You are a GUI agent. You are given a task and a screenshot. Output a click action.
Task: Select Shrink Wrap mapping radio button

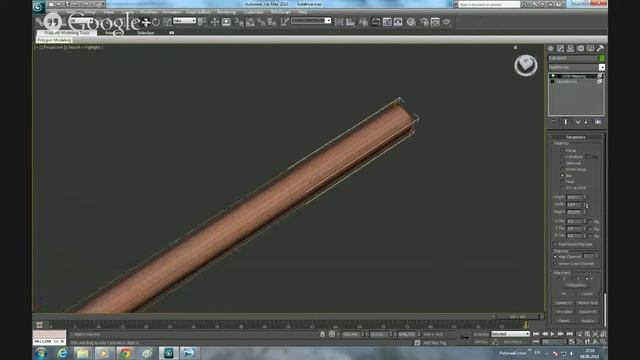coord(562,169)
